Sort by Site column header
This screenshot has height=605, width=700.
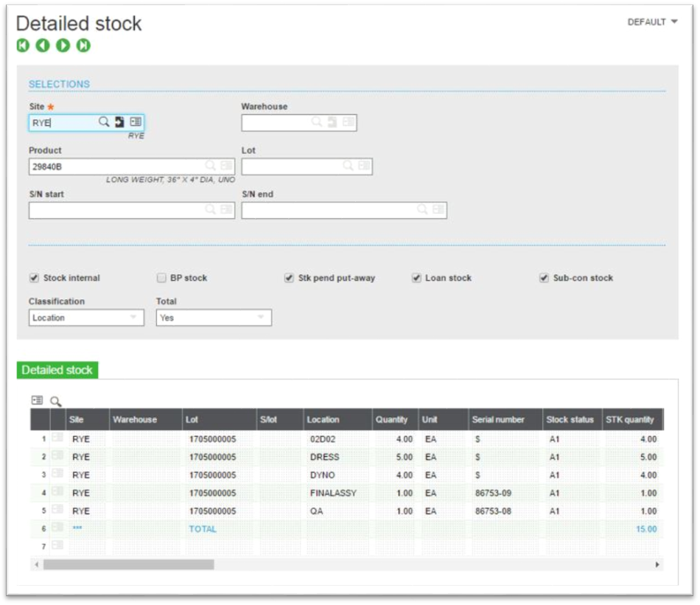click(88, 419)
